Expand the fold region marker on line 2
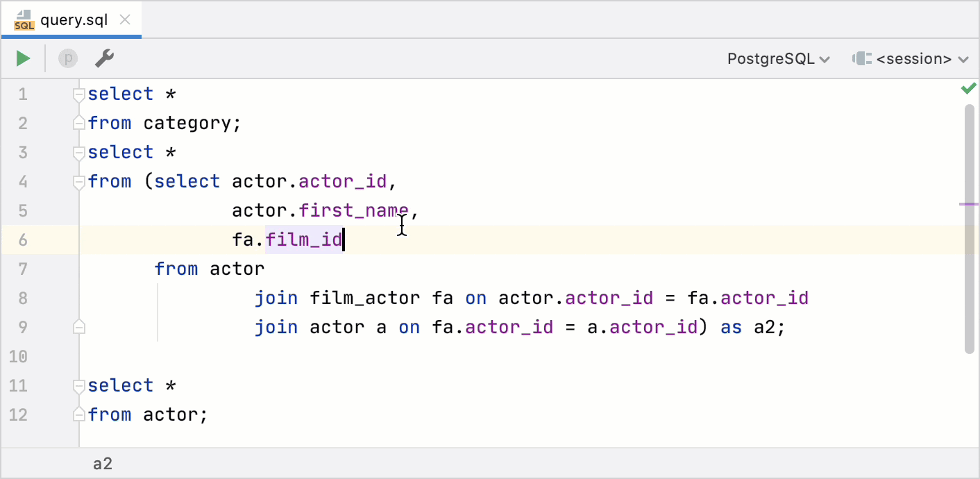 click(78, 123)
